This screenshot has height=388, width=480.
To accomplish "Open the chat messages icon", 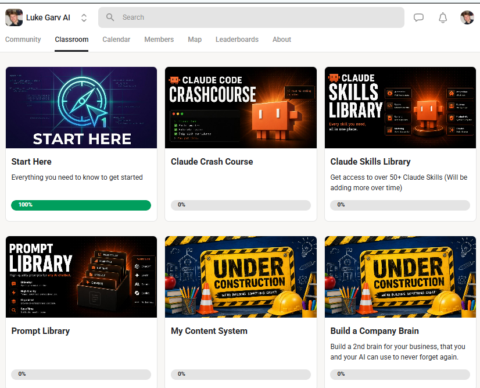I will [x=418, y=17].
